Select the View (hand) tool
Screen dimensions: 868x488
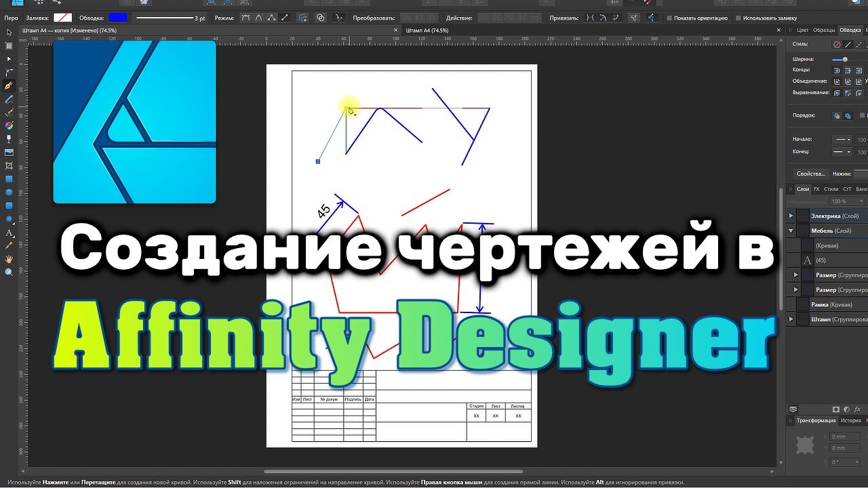coord(9,259)
